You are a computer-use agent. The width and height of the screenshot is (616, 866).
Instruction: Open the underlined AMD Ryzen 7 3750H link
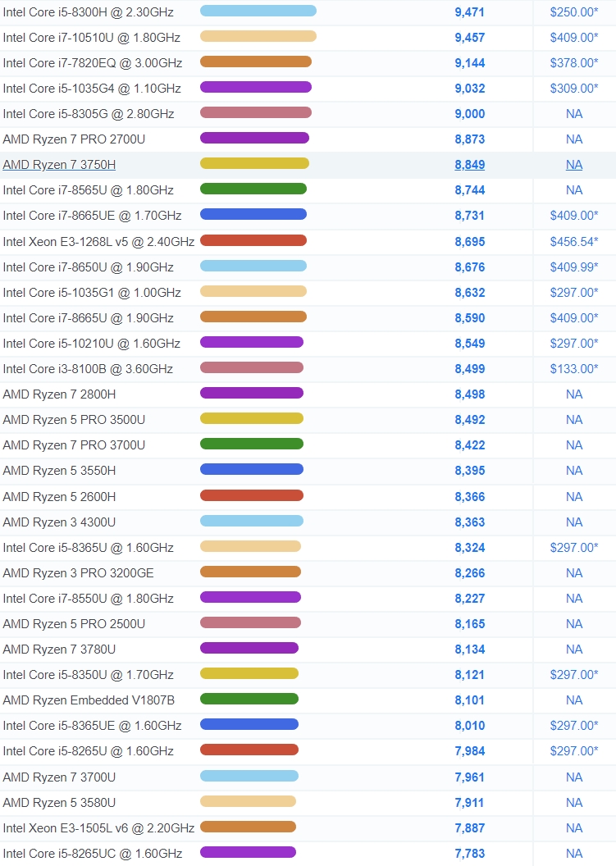(x=59, y=165)
